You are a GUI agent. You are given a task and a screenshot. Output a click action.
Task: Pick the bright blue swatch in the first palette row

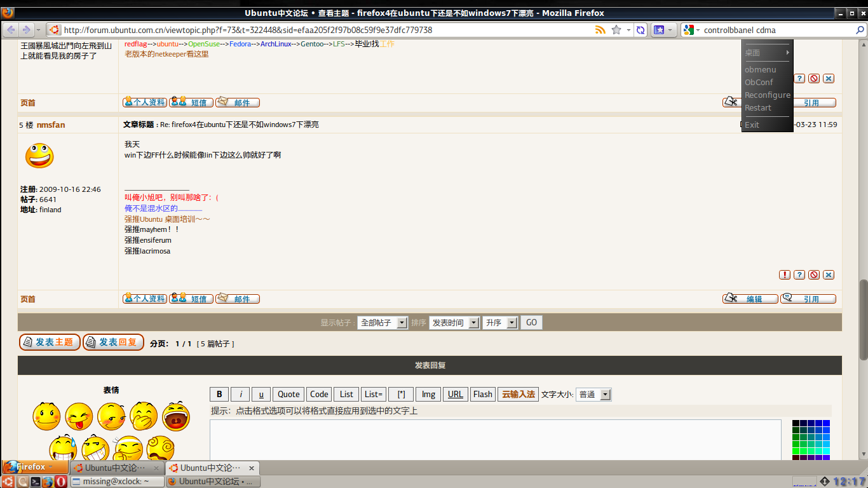coord(826,423)
